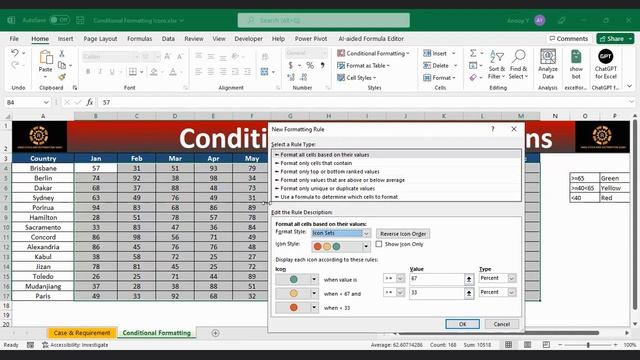The height and width of the screenshot is (360, 640).
Task: Select Page Layout view in status bar
Action: point(527,345)
